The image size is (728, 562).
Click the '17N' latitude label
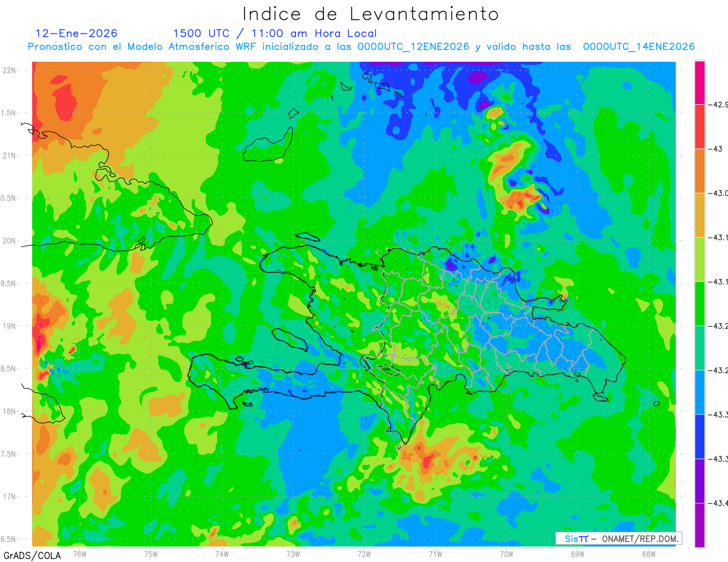(10, 497)
